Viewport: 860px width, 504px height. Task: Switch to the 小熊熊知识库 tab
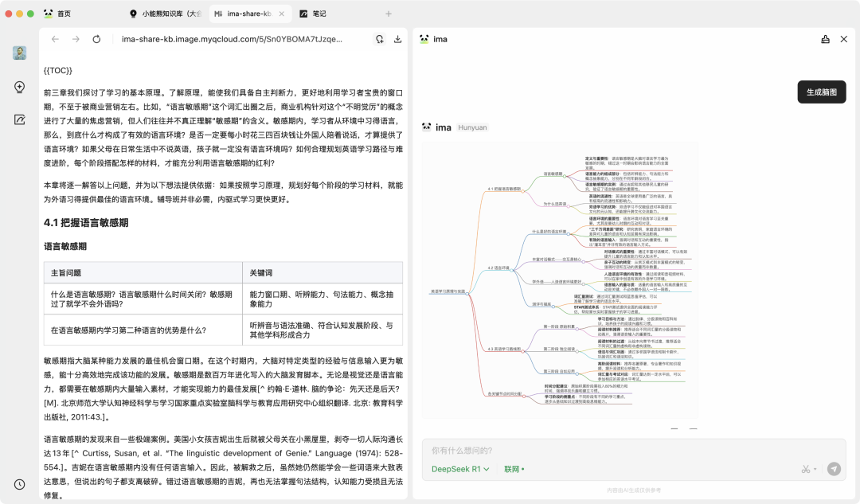(x=166, y=14)
